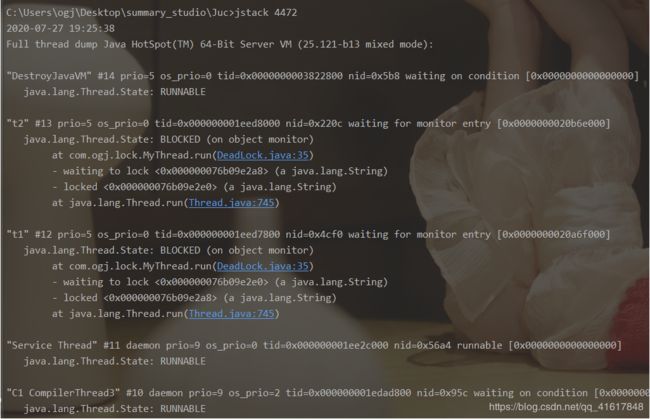Select the "C1 CompilerThread3" #10 header line
Viewport: 650px width, 419px height.
coord(327,393)
